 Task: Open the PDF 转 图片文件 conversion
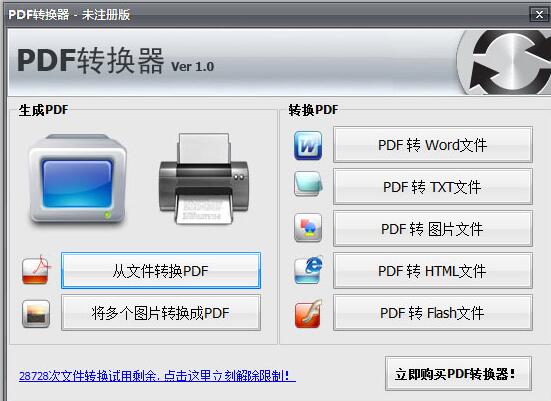(x=433, y=229)
